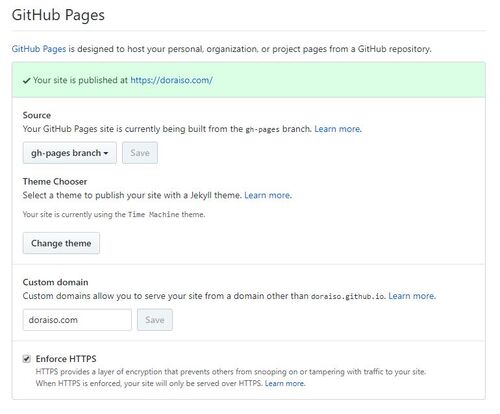
Task: Click the Time Machine theme name text
Action: coord(154,215)
